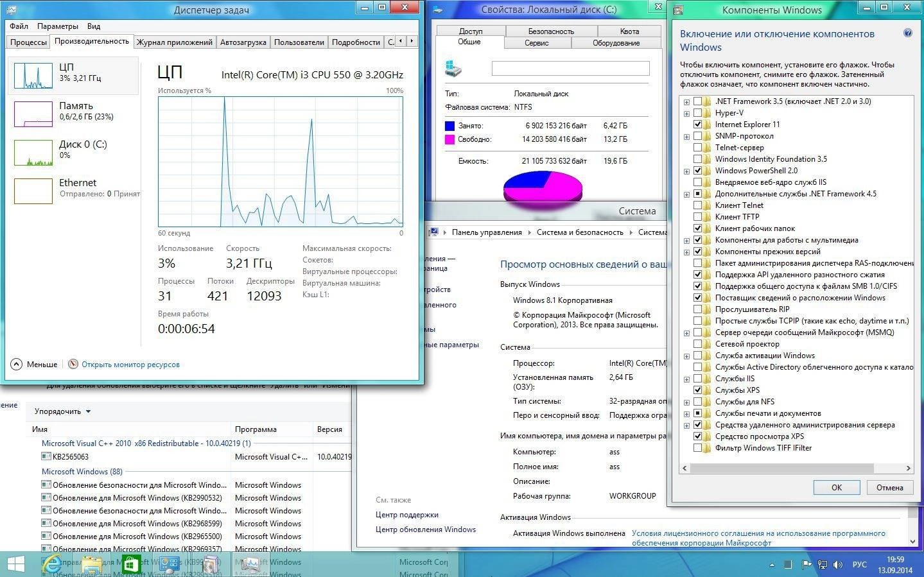Open the Windows Start button
The image size is (924, 577).
pos(15,564)
